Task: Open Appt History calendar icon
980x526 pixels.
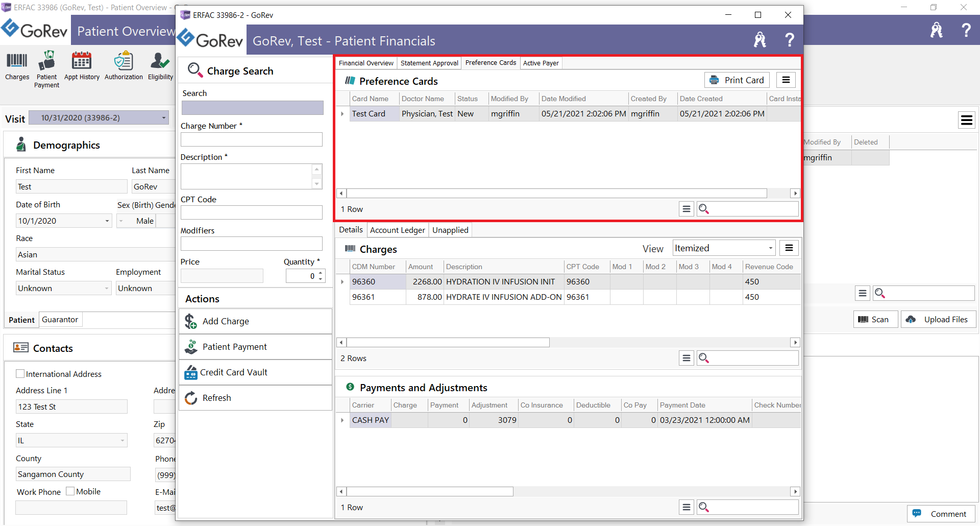Action: coord(82,66)
